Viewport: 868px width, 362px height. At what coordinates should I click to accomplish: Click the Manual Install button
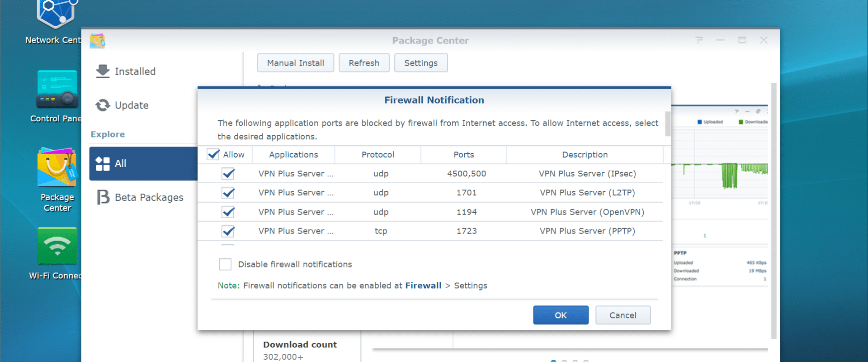point(296,63)
